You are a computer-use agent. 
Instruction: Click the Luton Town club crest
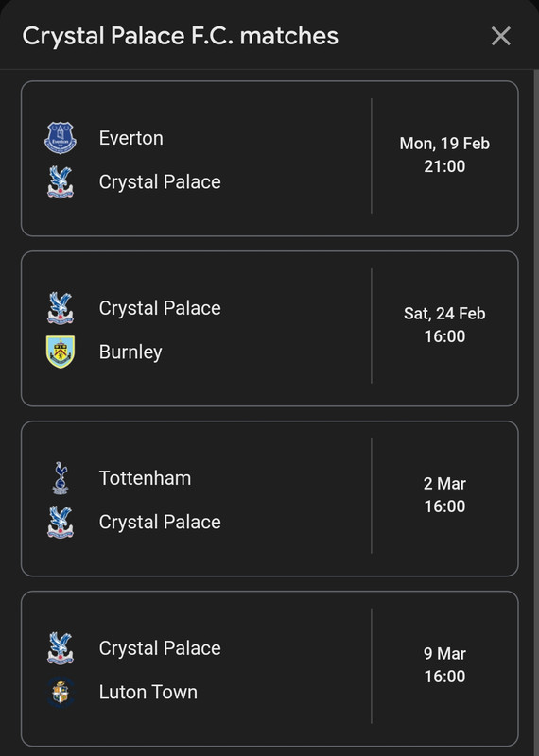(61, 692)
